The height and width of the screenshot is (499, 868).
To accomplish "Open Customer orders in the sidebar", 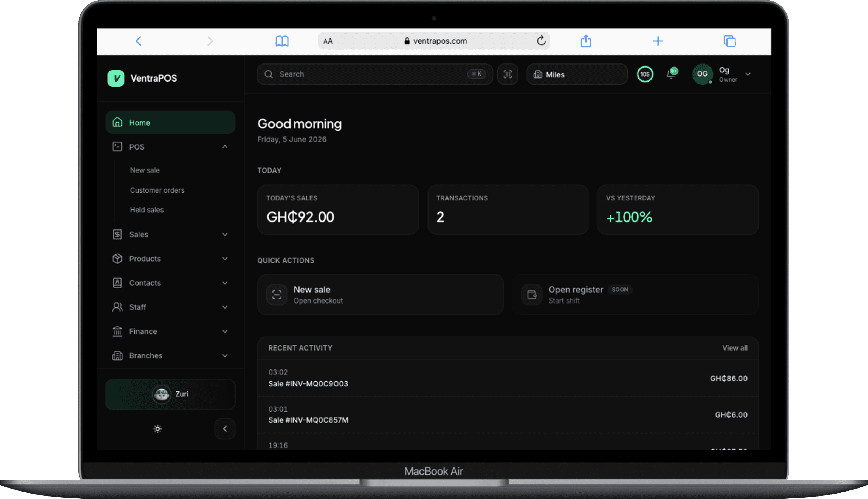I will tap(157, 190).
